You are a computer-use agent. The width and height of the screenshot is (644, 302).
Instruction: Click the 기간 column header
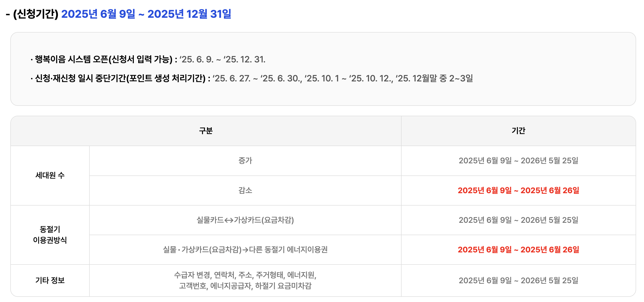pyautogui.click(x=518, y=131)
